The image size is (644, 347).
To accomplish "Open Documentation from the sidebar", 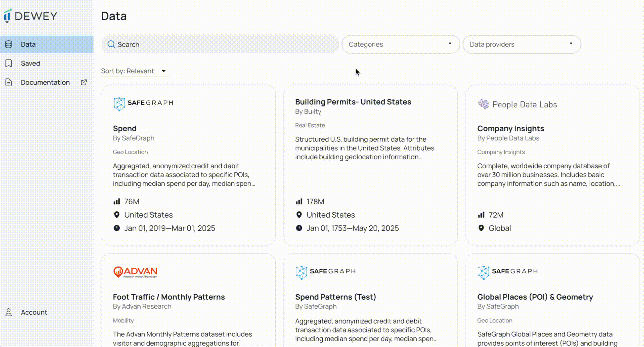I will 47,82.
